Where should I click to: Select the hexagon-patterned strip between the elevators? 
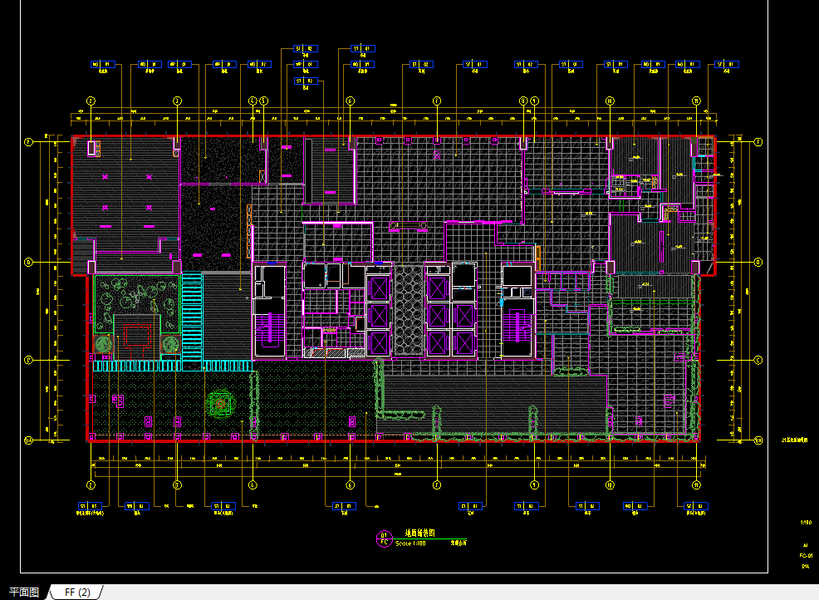(408, 309)
